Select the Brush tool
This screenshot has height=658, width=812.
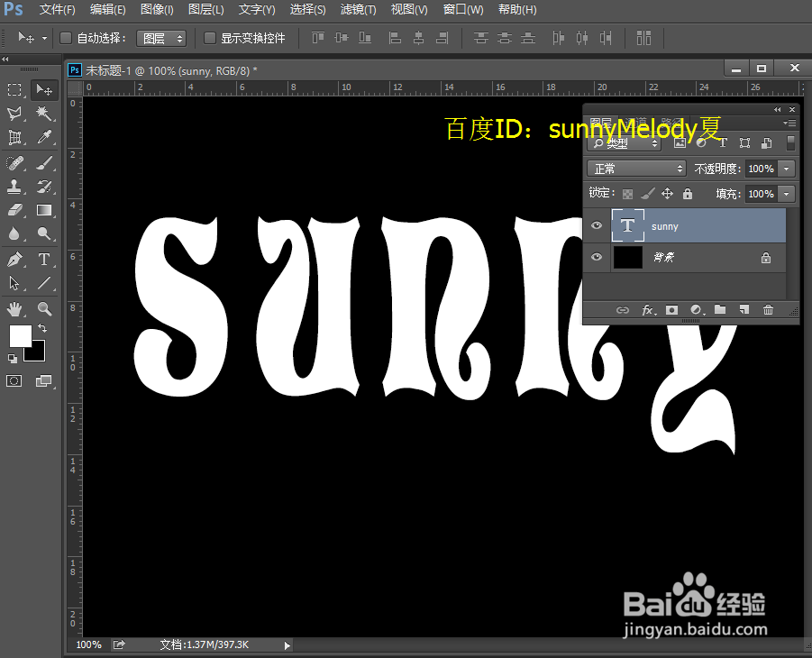(x=44, y=162)
